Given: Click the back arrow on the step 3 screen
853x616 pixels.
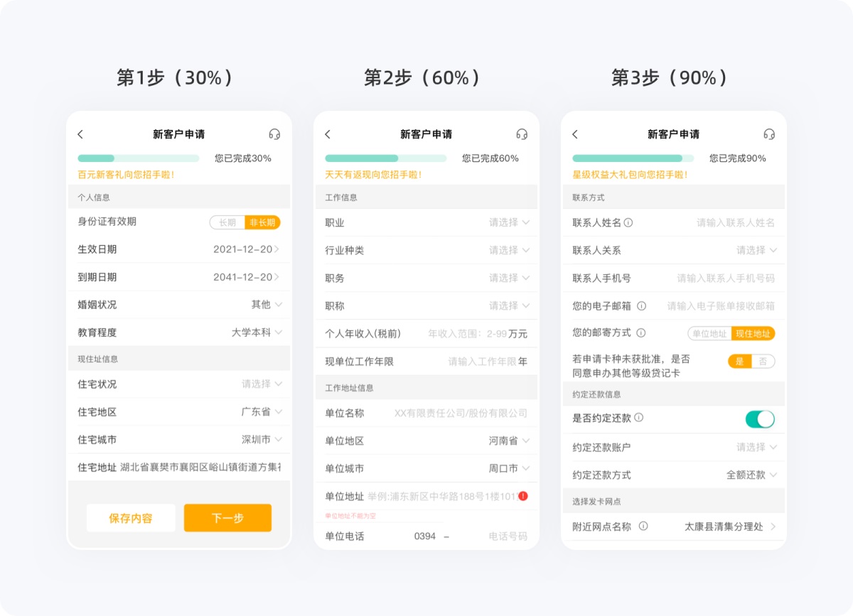Looking at the screenshot, I should pyautogui.click(x=573, y=134).
